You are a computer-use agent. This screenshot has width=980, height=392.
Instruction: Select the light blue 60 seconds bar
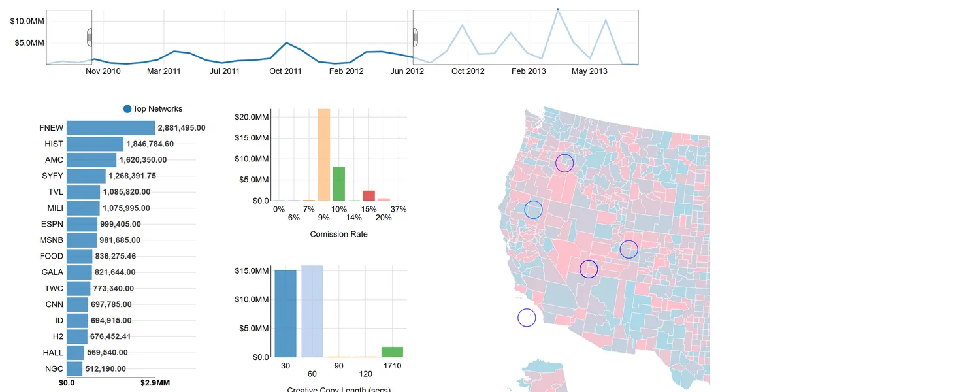click(x=312, y=312)
